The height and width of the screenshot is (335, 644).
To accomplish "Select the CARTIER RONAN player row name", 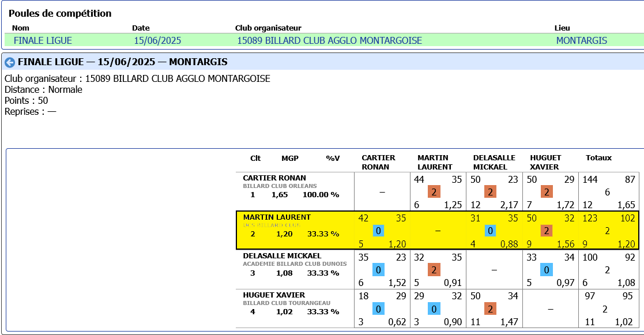I will pyautogui.click(x=274, y=178).
